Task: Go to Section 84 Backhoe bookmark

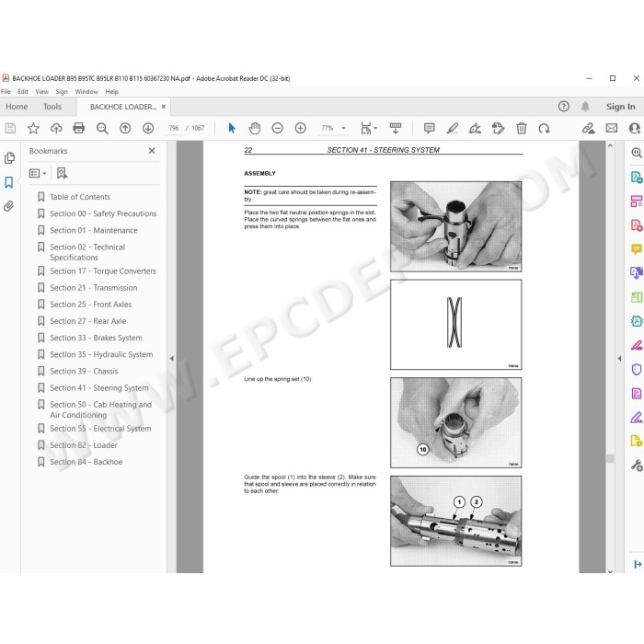Action: click(x=86, y=462)
